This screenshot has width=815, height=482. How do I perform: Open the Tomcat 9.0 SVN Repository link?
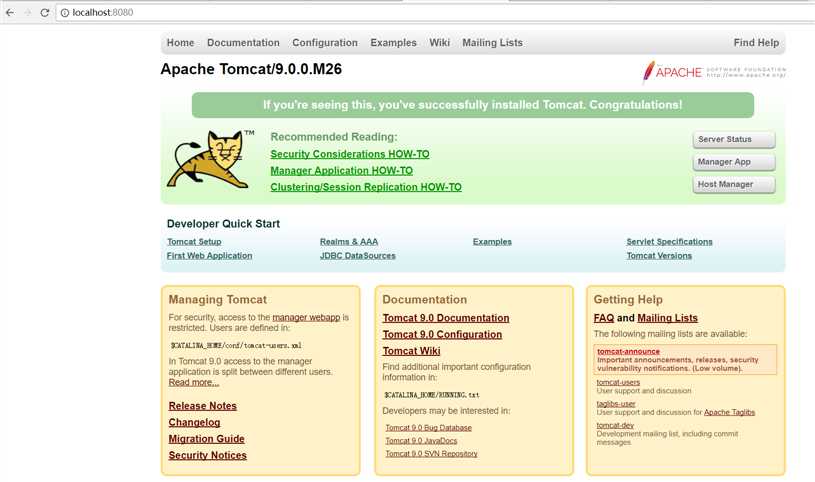pos(431,454)
